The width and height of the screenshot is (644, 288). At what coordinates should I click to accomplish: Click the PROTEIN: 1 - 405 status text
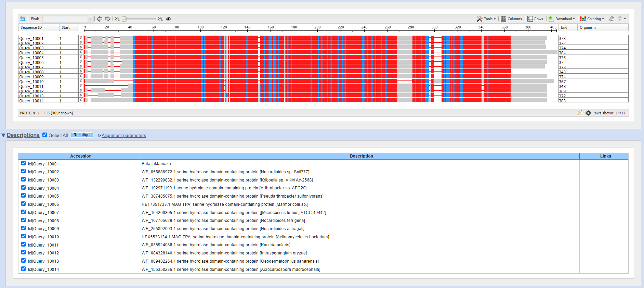47,113
